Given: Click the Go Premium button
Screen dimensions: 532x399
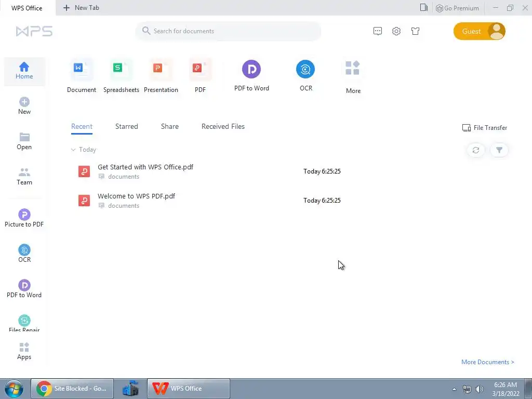Looking at the screenshot, I should 457,8.
